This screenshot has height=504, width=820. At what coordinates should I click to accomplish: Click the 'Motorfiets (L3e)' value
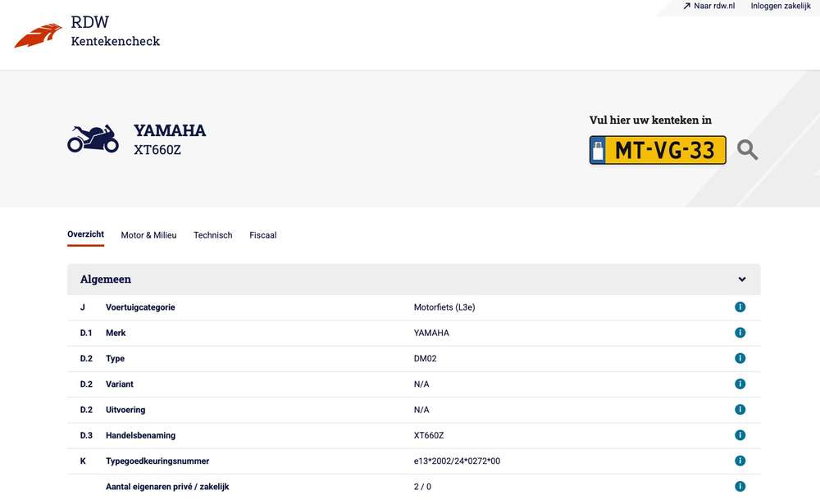(444, 307)
